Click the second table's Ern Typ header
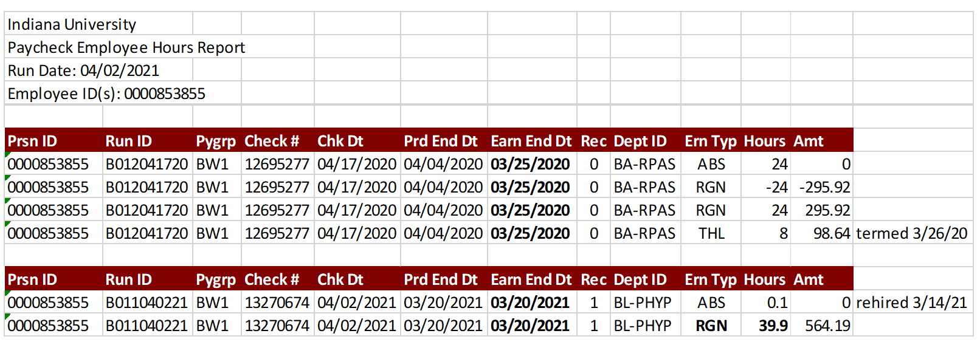This screenshot has width=980, height=342. pos(711,279)
